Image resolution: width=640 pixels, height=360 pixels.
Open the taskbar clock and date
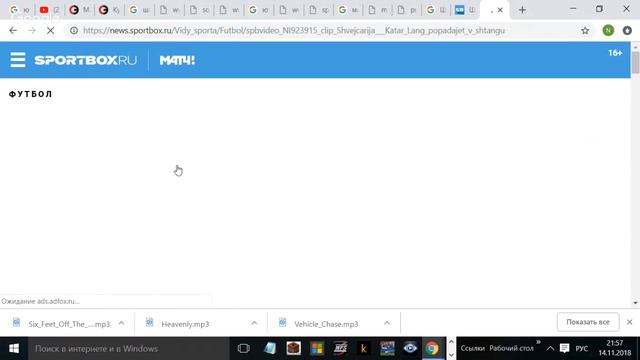point(615,348)
